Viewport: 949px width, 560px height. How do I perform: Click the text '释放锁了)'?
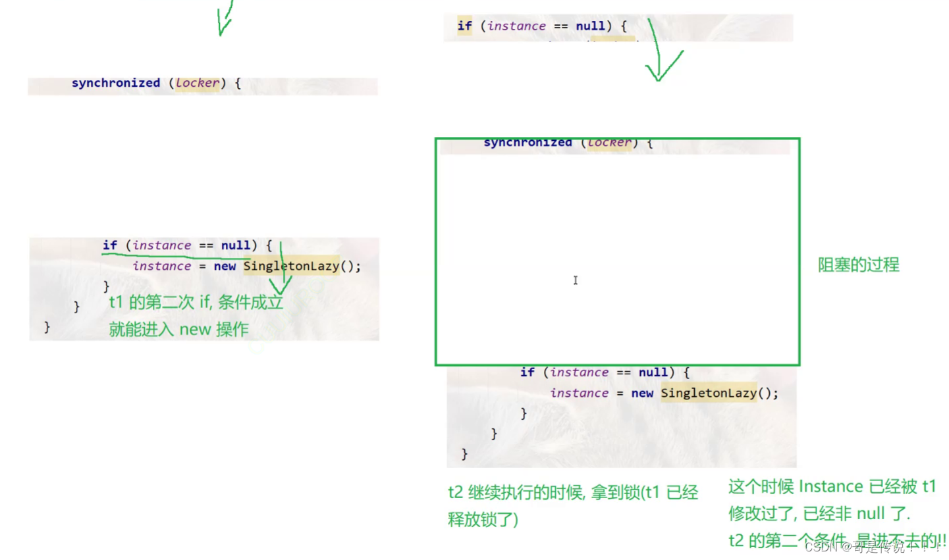[x=483, y=519]
